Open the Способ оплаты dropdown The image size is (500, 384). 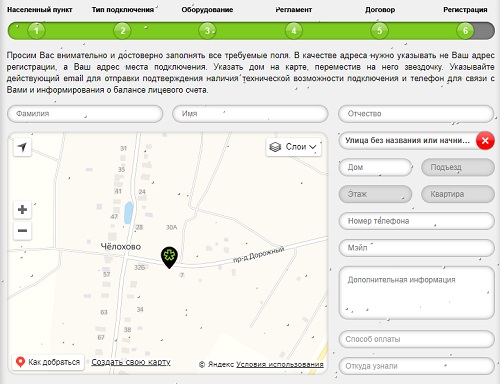[416, 339]
